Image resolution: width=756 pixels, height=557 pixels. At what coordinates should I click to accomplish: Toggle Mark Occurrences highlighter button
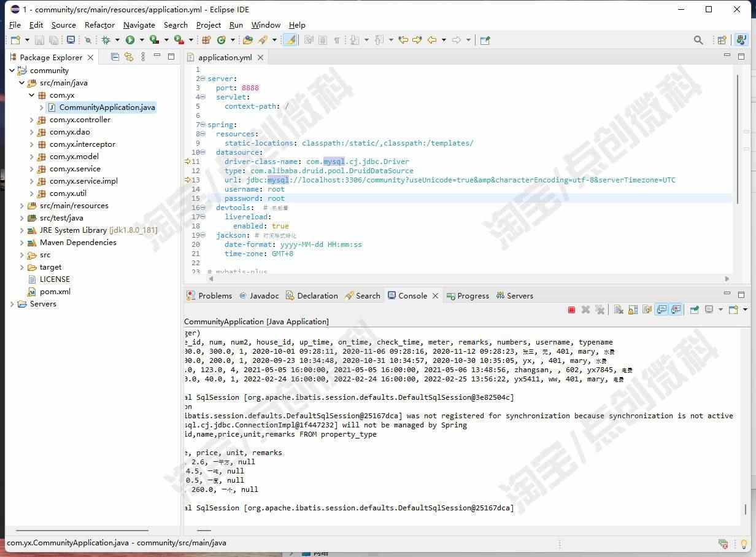click(x=291, y=40)
